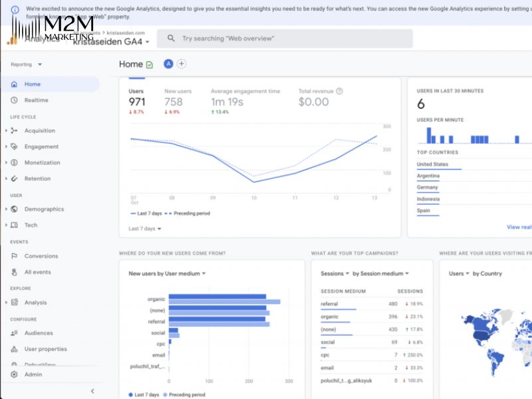The image size is (532, 399).
Task: Click the poluchil_t...g_aliksyuk row
Action: tap(372, 380)
